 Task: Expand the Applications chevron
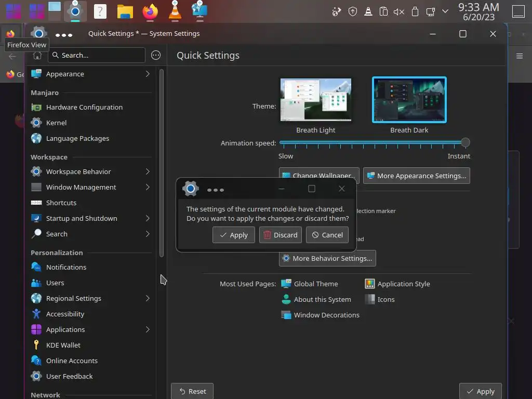(148, 330)
